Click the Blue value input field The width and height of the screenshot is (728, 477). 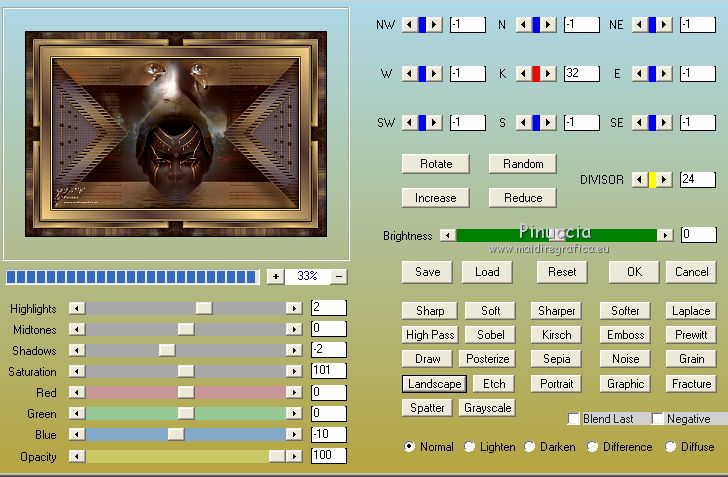pyautogui.click(x=328, y=435)
